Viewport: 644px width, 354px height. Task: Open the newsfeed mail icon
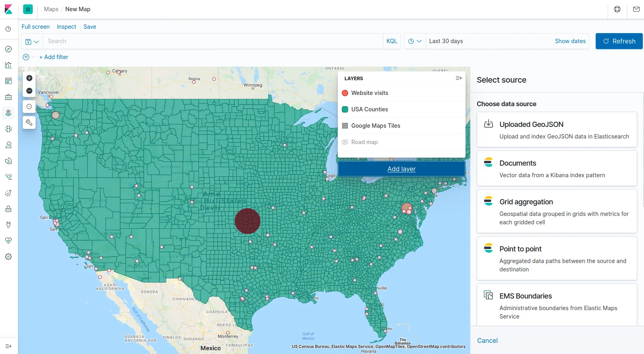[x=636, y=9]
